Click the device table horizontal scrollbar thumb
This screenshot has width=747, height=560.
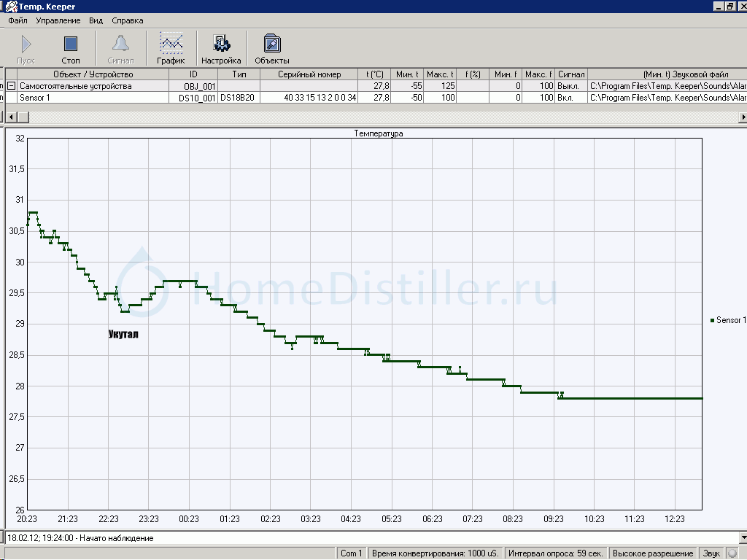(23, 117)
